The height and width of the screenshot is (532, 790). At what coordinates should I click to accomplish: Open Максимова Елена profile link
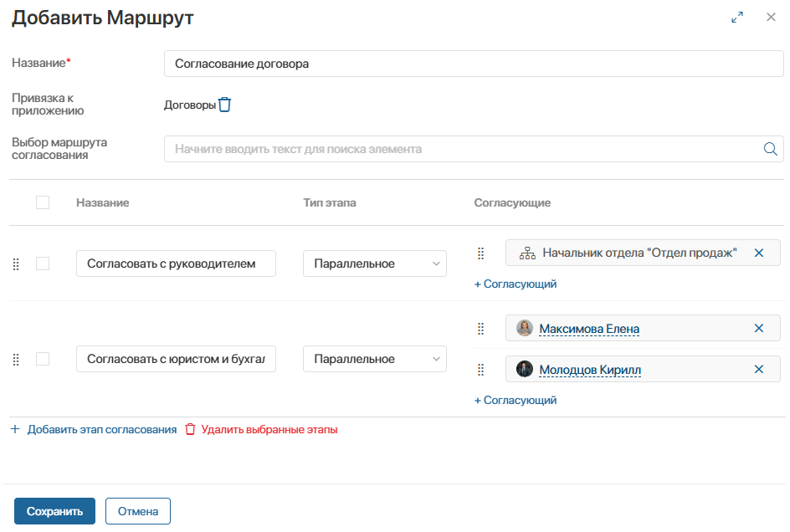[589, 329]
